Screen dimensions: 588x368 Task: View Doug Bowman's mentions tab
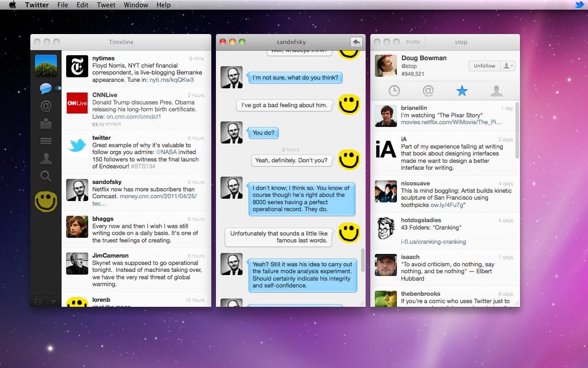coord(428,91)
